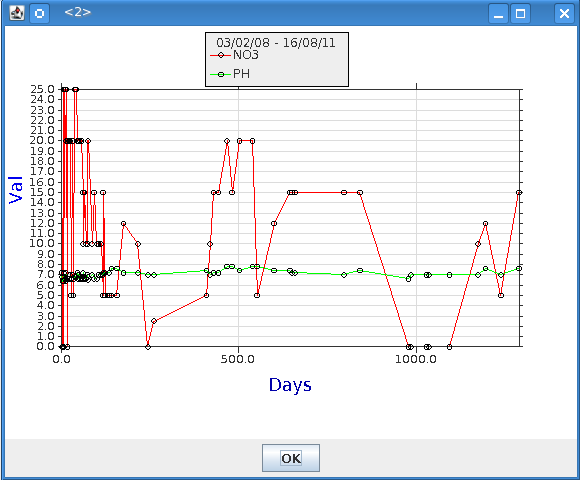The width and height of the screenshot is (580, 480).
Task: Maximize the chart window
Action: point(520,13)
